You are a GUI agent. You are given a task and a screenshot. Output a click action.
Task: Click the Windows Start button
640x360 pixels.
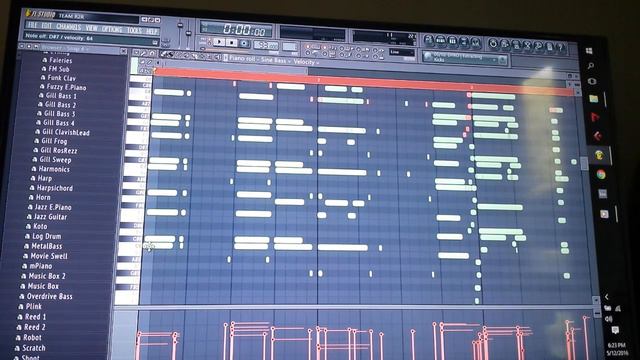(589, 51)
